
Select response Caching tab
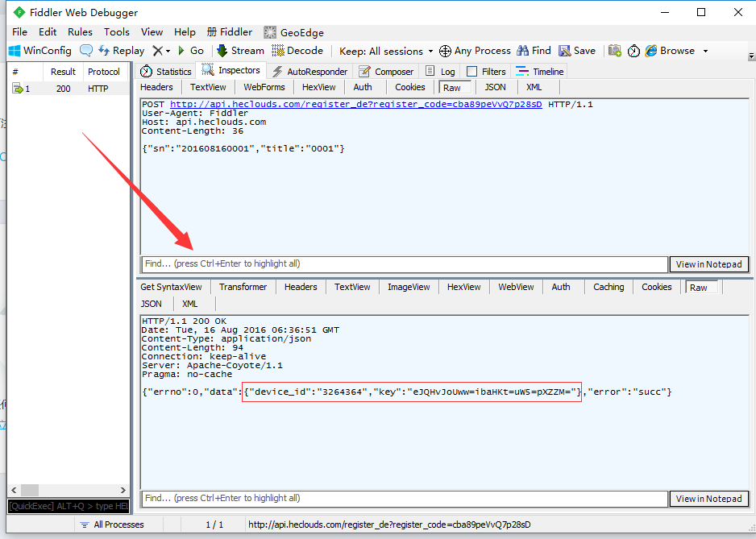[x=609, y=287]
